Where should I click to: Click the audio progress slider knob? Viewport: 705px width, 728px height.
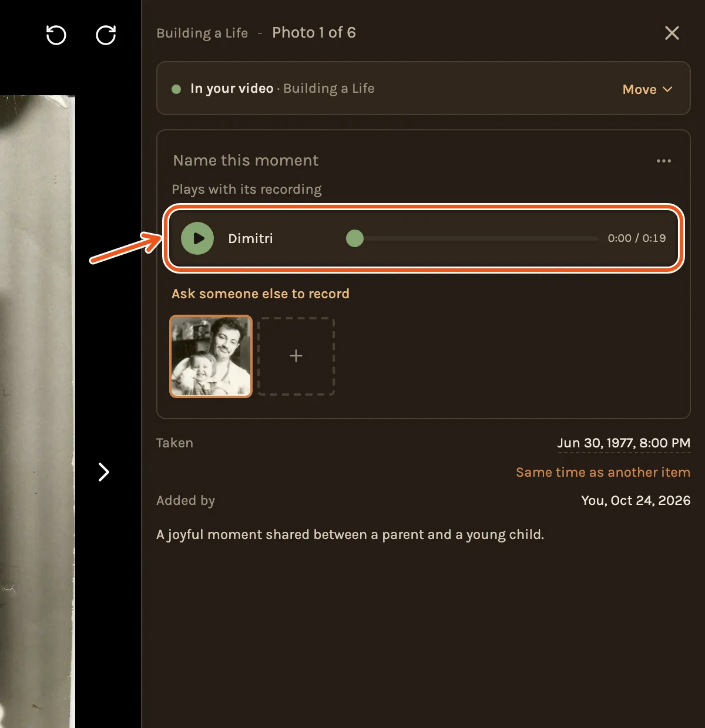355,238
